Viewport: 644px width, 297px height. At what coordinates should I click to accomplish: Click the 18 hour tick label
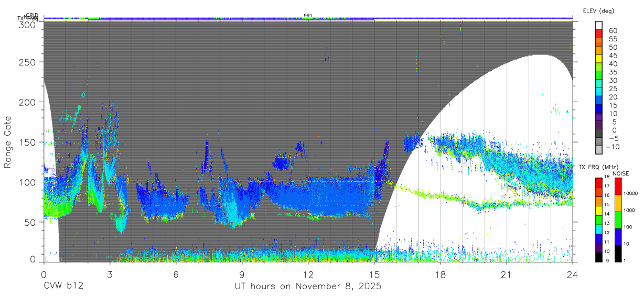click(x=440, y=274)
